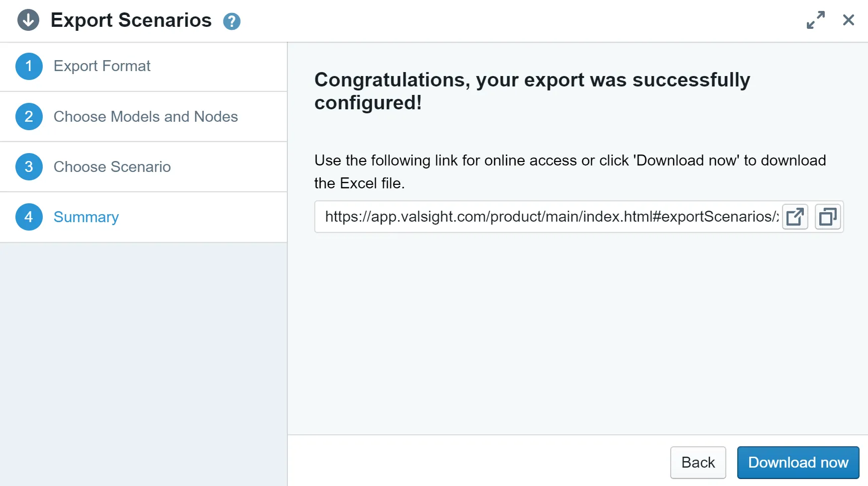Open export link in new window icon
Viewport: 868px width, 486px height.
coord(795,217)
